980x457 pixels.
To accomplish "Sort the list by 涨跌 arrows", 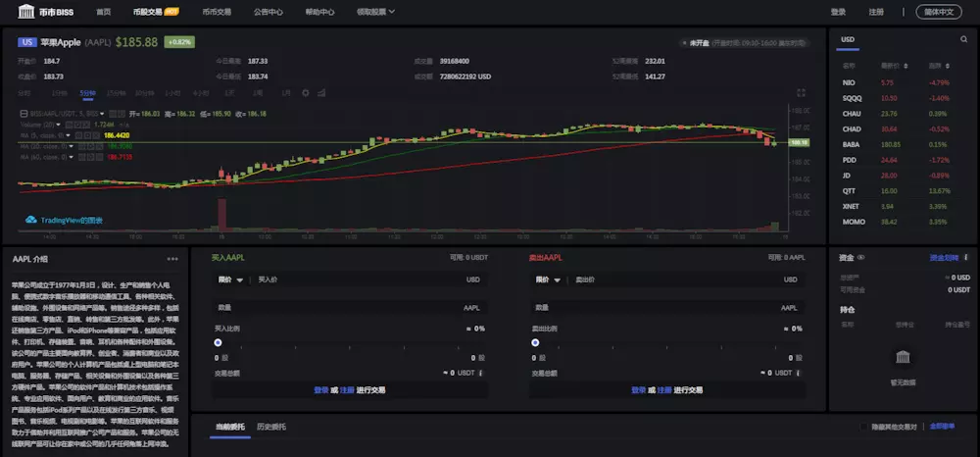I will [x=948, y=66].
